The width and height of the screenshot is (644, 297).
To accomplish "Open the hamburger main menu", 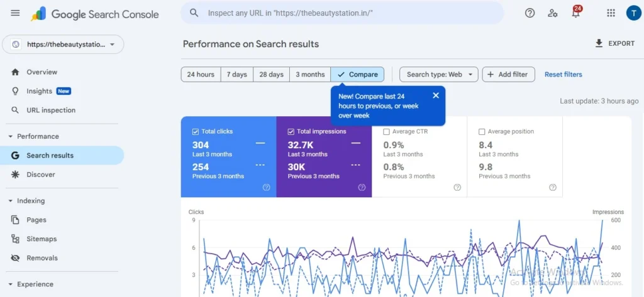I will tap(15, 13).
